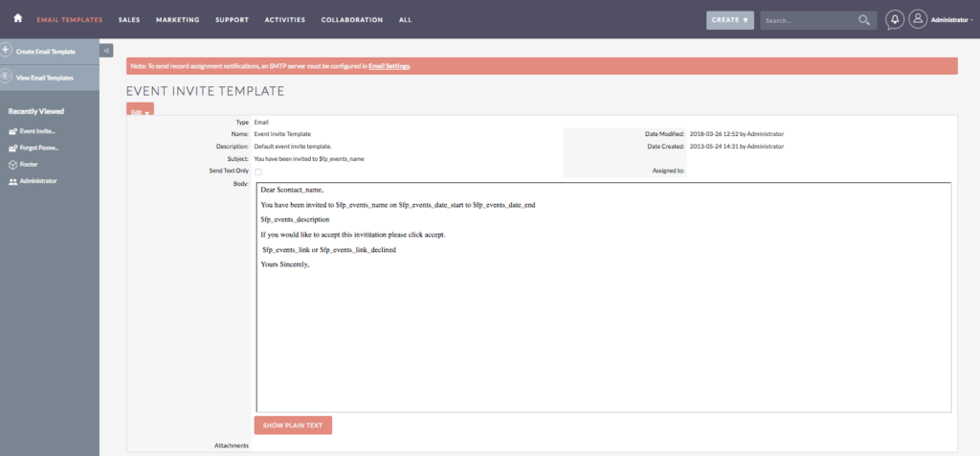
Task: Collapse the left sidebar panel
Action: coord(106,51)
